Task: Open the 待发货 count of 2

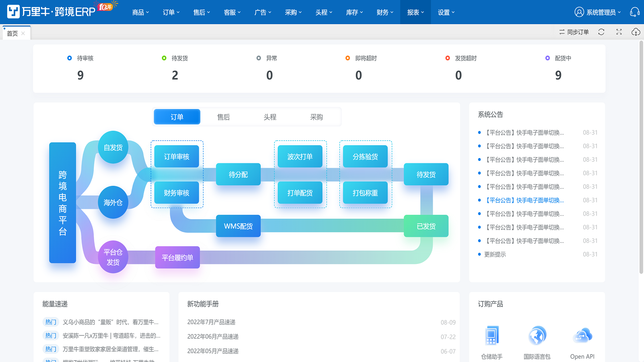Action: [175, 75]
